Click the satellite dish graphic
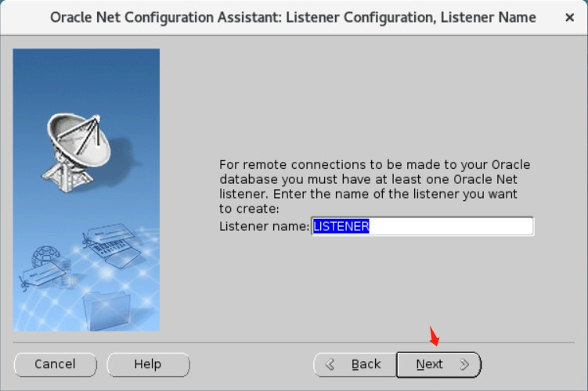This screenshot has height=391, width=588. point(77,152)
